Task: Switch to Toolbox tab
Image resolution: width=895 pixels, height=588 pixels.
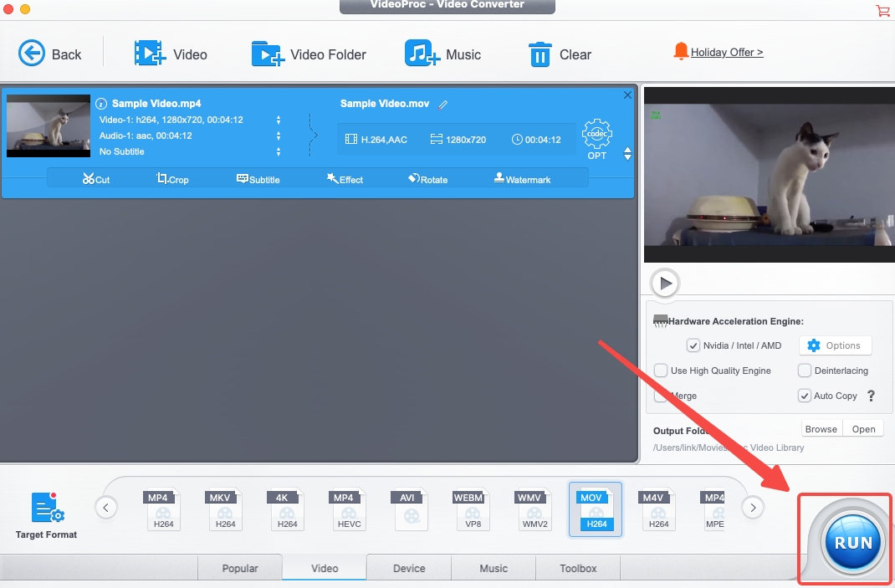Action: coord(578,568)
